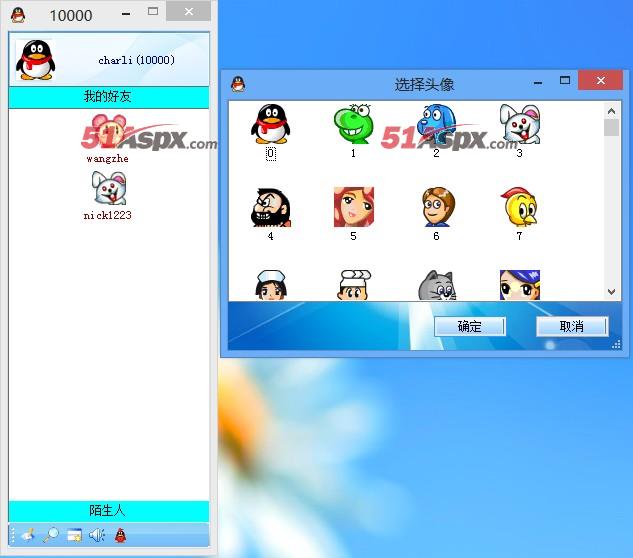The width and height of the screenshot is (633, 558).
Task: Click the charli (10000) nickname text
Action: tap(136, 60)
